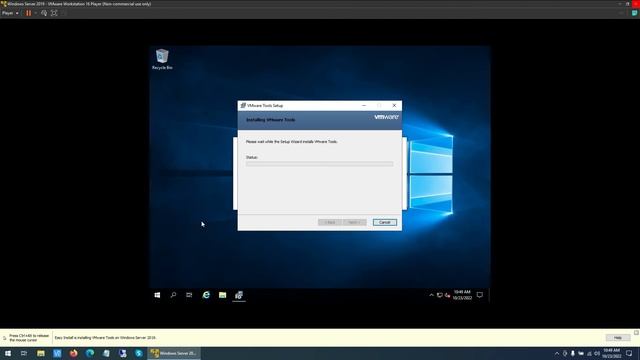Open search on the guest taskbar

(x=173, y=295)
